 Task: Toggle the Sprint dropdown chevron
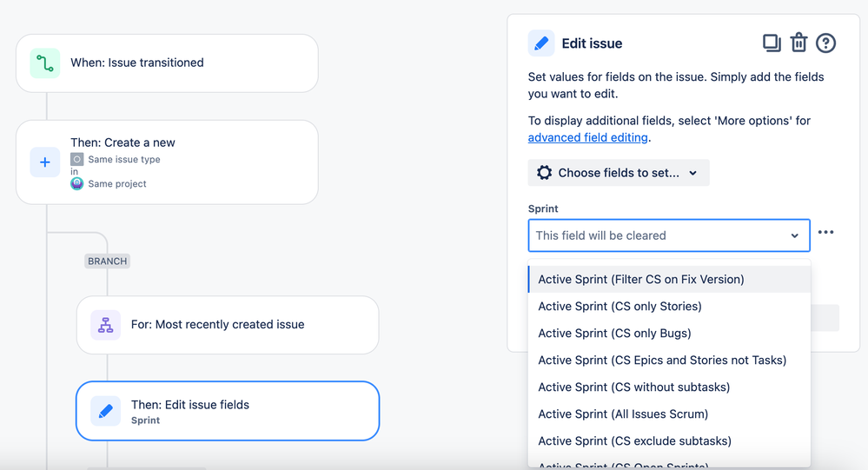[794, 235]
